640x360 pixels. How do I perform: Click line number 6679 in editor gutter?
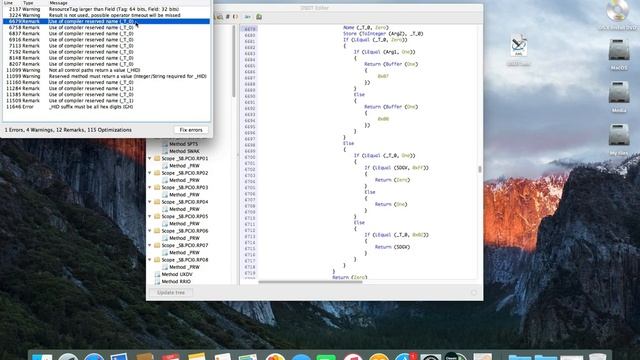coord(250,29)
